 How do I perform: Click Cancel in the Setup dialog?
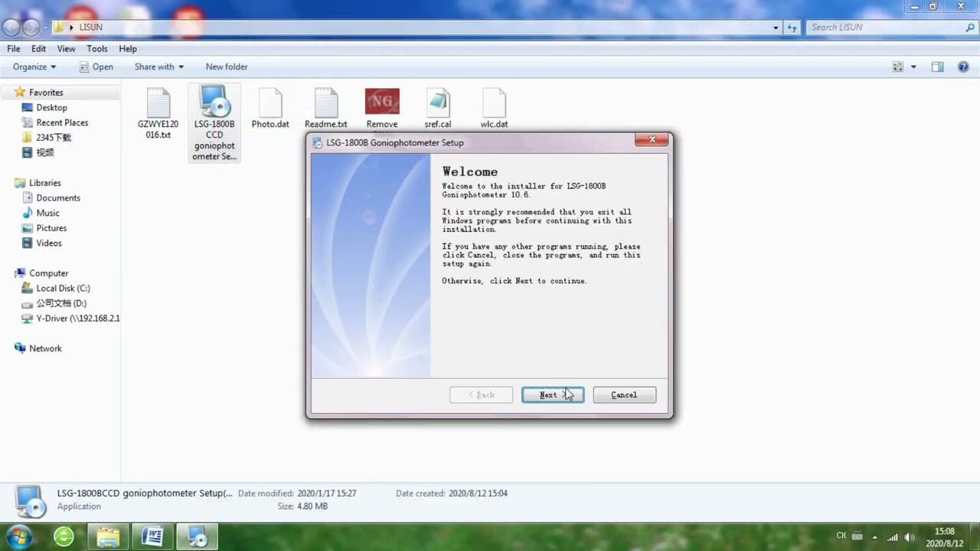(x=624, y=395)
